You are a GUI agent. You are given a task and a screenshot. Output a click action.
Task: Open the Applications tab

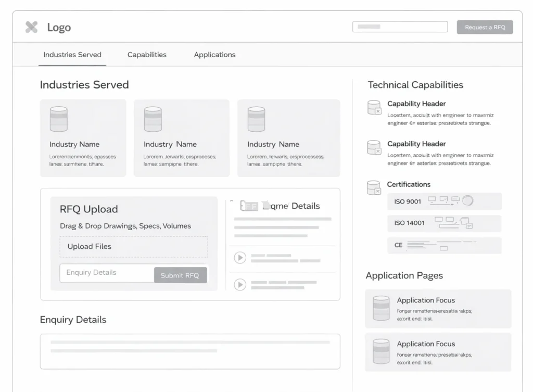(x=214, y=55)
